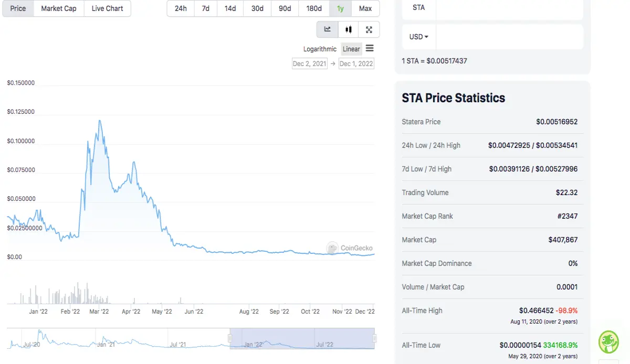Click the USD amount input field
Viewport: 630px width, 364px height.
(509, 37)
